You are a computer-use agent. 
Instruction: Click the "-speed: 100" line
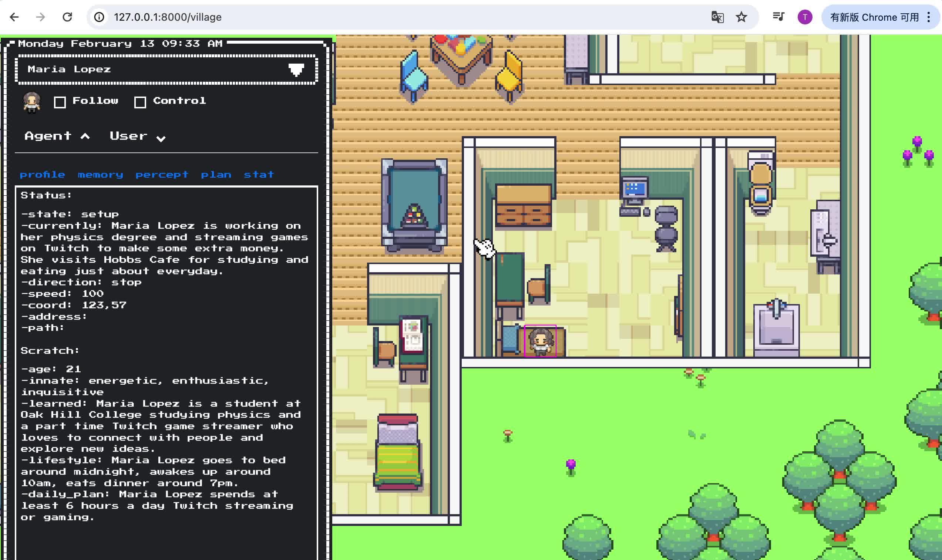click(x=62, y=294)
